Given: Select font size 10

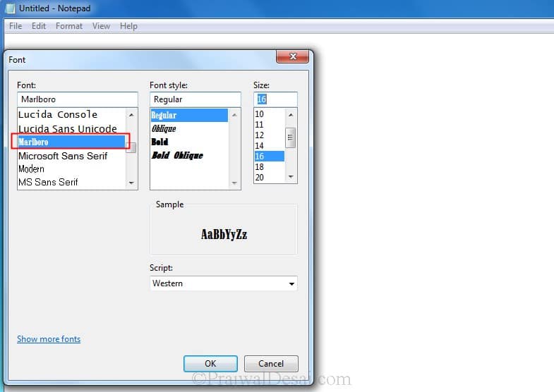Looking at the screenshot, I should tap(269, 114).
